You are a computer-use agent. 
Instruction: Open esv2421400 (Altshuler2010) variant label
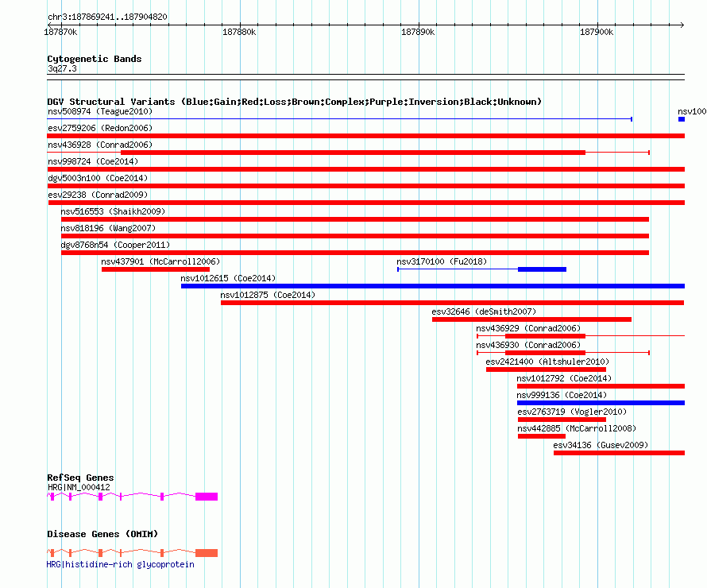(547, 362)
